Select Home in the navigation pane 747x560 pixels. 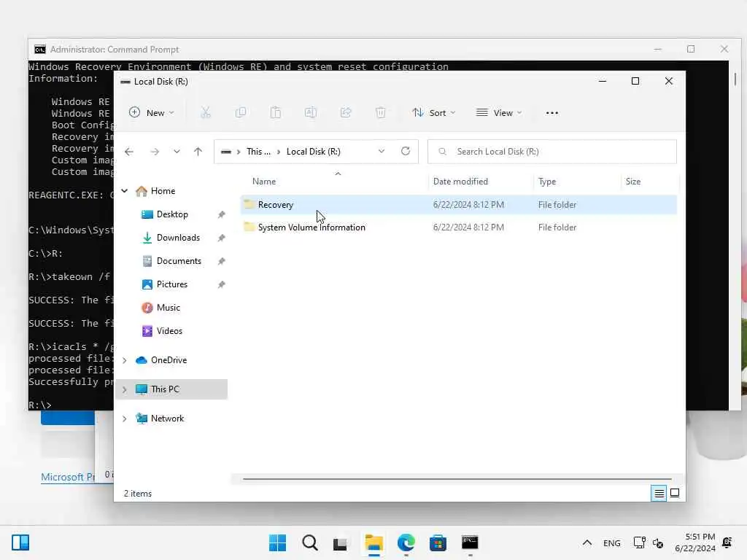pos(155,191)
